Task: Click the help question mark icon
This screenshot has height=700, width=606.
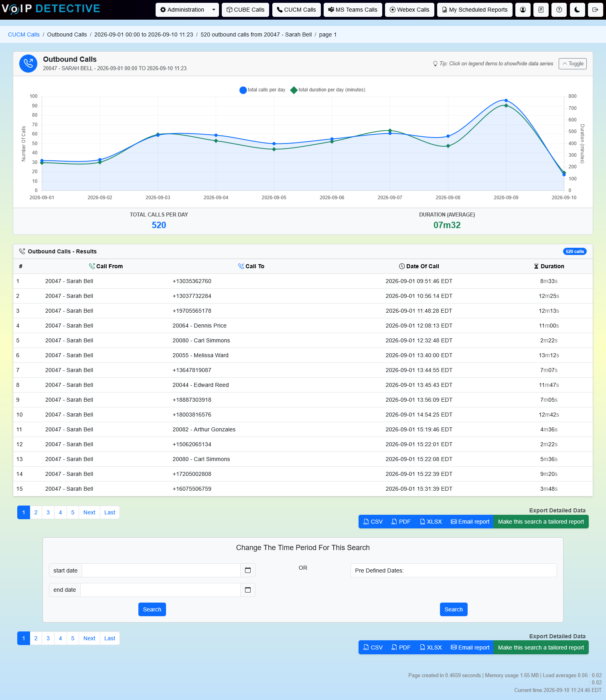Action: pos(559,10)
